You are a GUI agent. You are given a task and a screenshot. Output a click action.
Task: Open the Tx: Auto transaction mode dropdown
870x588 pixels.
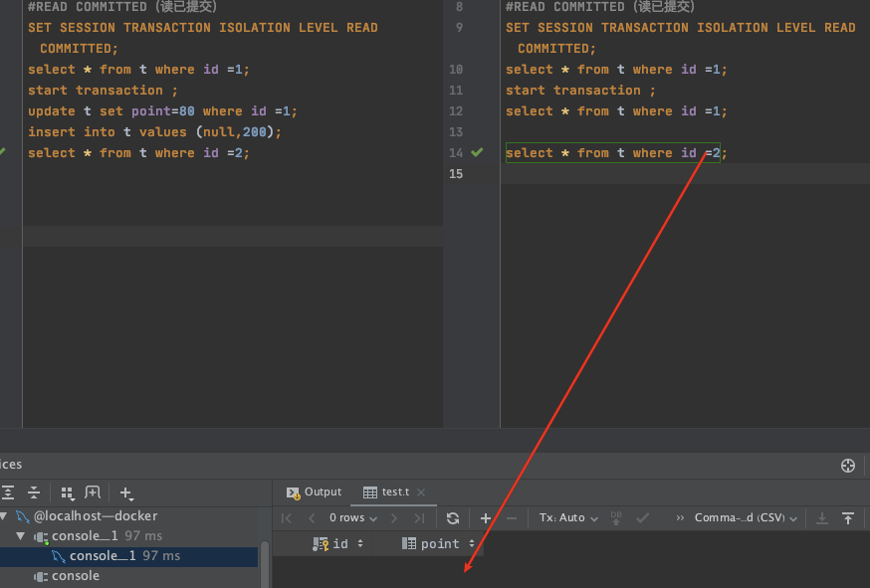(568, 517)
